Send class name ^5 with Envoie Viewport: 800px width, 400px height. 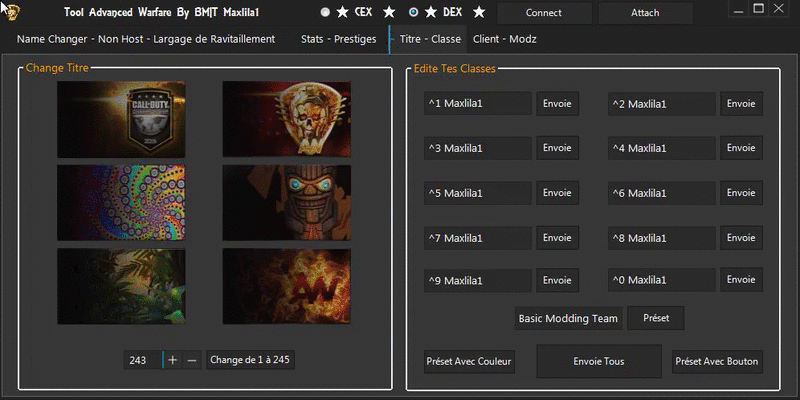(557, 193)
